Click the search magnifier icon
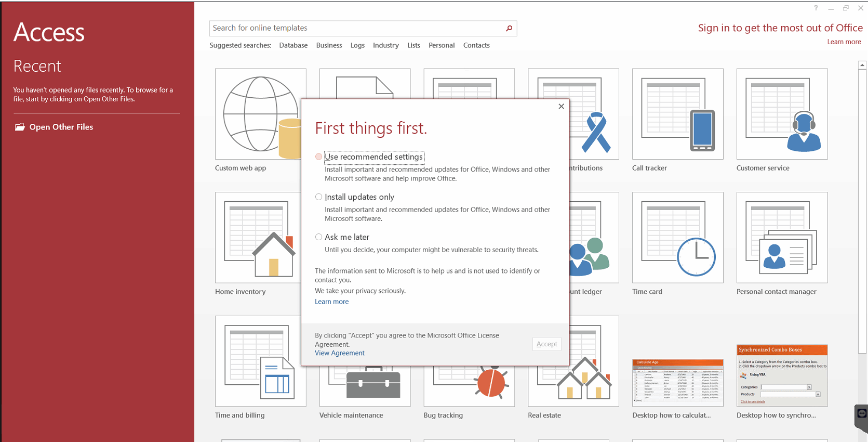Viewport: 868px width, 442px height. pyautogui.click(x=509, y=28)
